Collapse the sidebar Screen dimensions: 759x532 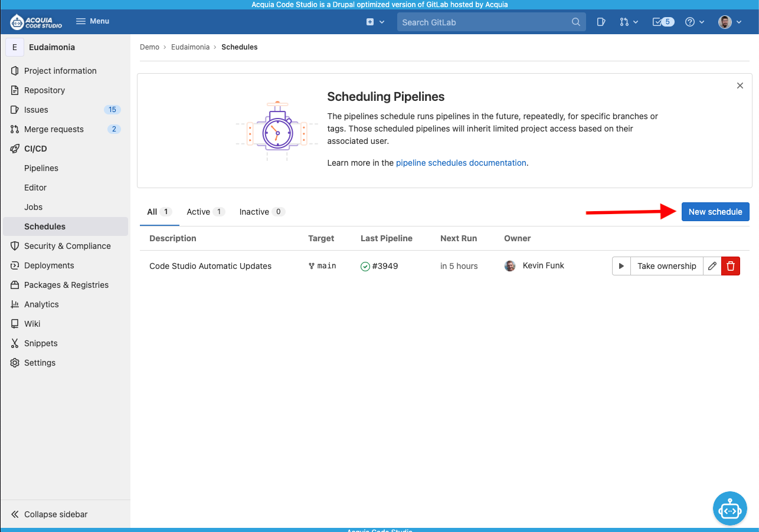(50, 514)
